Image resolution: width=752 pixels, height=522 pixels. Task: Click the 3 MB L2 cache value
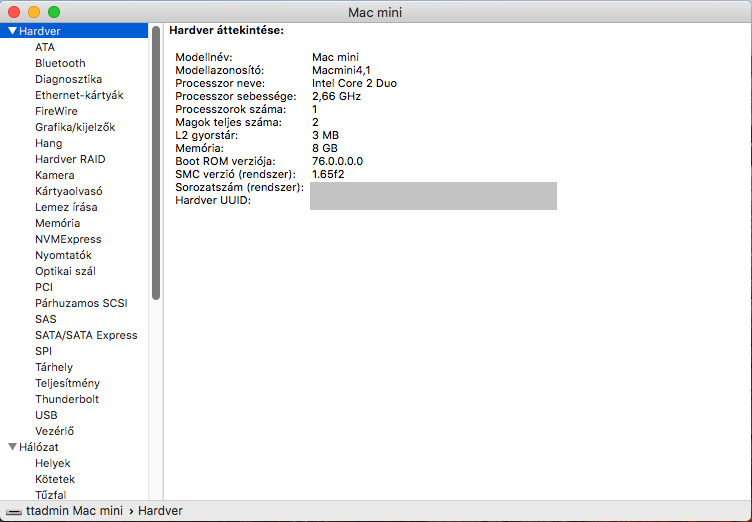pyautogui.click(x=325, y=135)
